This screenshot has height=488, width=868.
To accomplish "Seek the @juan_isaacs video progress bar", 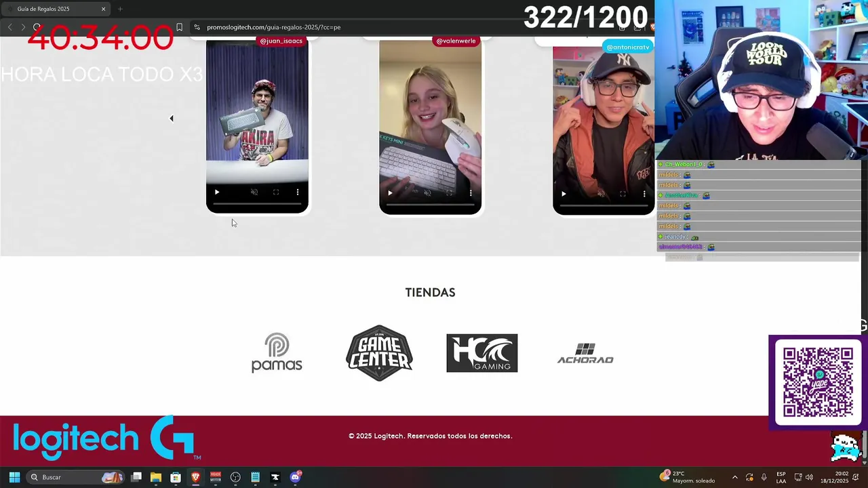I will [257, 204].
